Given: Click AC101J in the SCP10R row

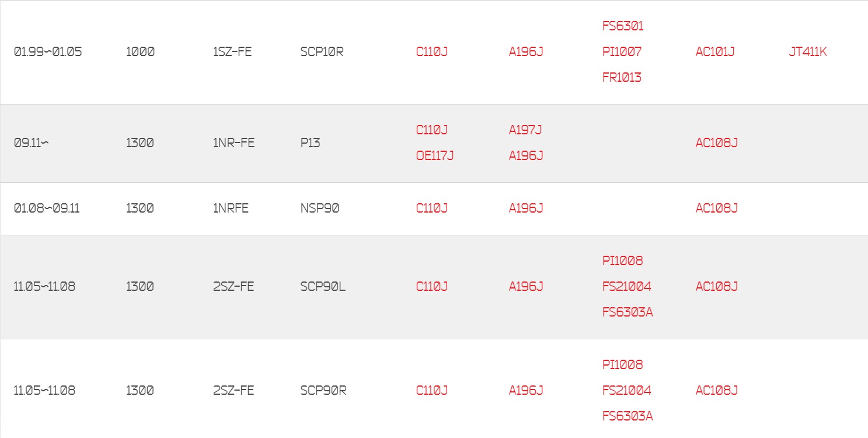Looking at the screenshot, I should tap(715, 51).
